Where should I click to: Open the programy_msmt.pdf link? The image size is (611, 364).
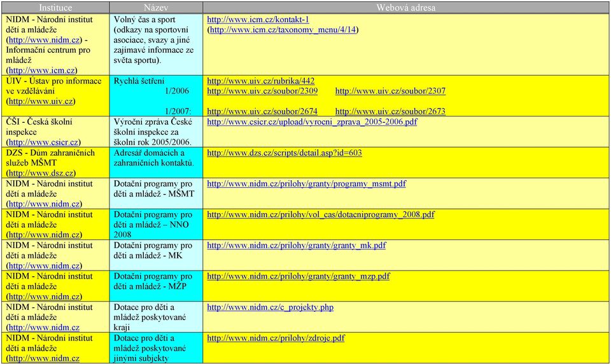(x=307, y=183)
